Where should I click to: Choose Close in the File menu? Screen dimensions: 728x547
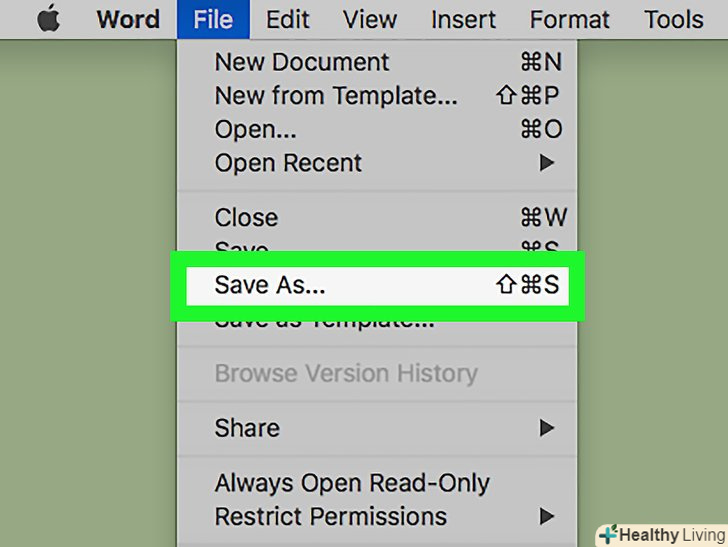(246, 218)
